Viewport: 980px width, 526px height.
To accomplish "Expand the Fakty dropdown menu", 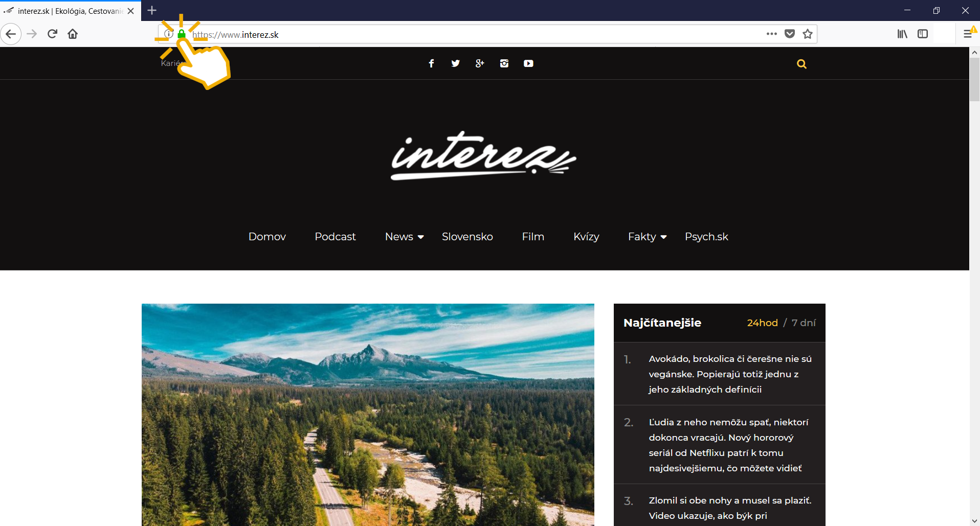I will click(x=647, y=237).
